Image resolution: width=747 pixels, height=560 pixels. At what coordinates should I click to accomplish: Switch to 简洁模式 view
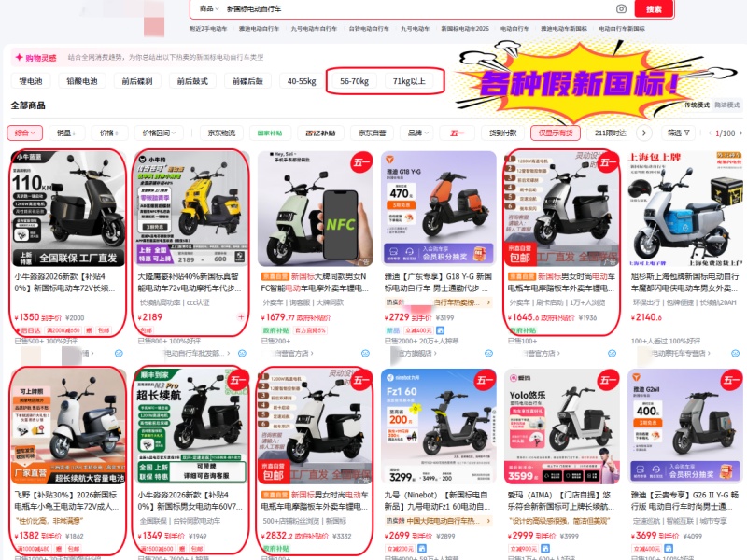tap(726, 105)
